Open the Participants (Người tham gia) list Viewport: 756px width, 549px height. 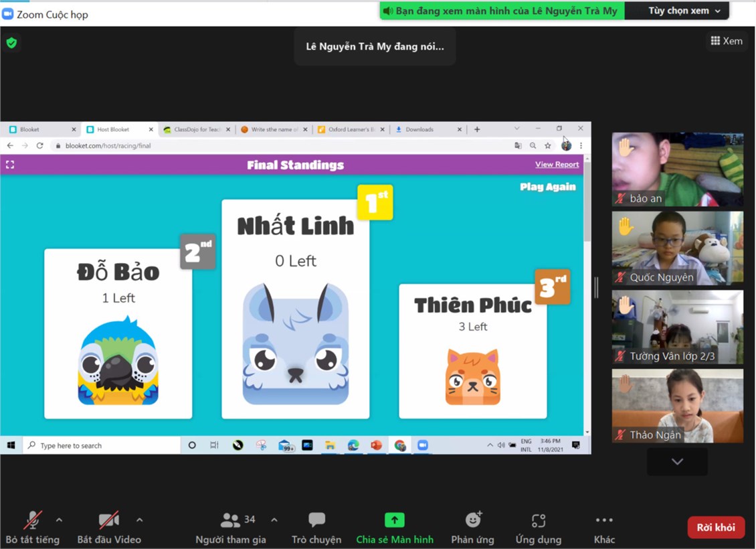point(231,520)
